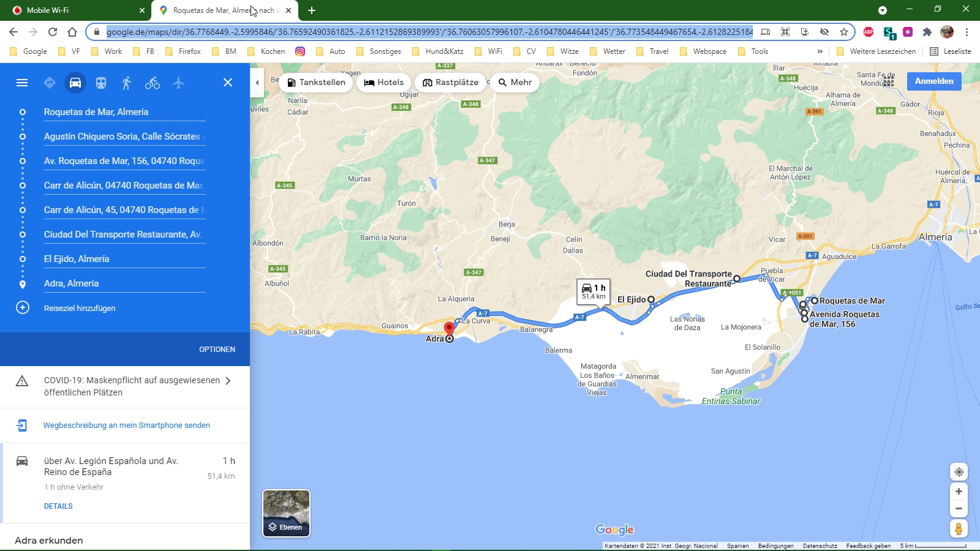Open the Kochen bookmarks folder

[266, 51]
